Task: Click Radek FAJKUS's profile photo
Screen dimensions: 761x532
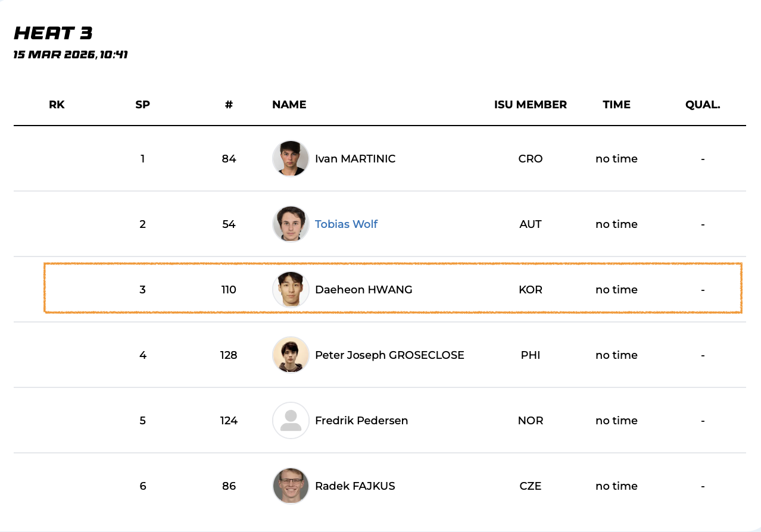Action: [291, 486]
